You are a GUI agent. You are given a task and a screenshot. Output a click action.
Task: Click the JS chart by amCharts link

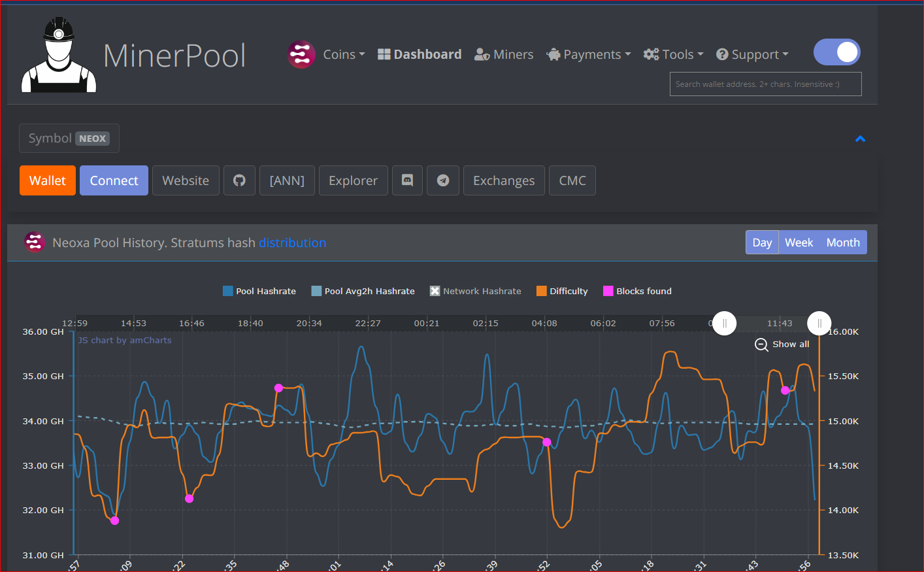125,340
